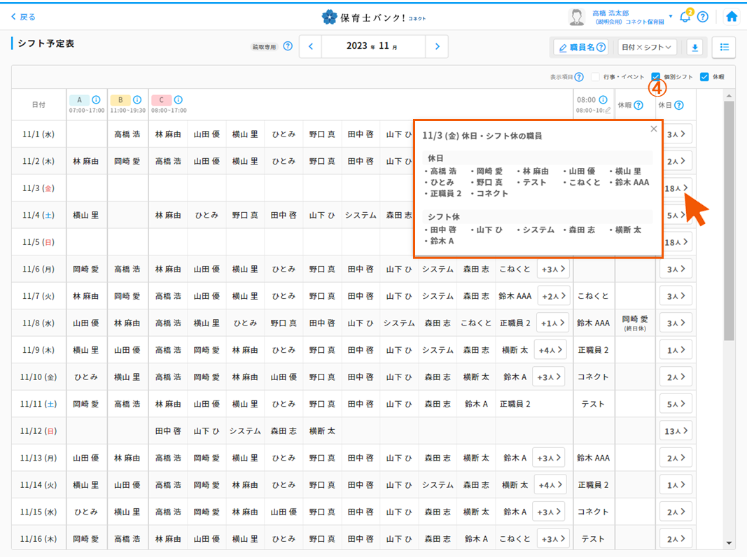
Task: Go to previous month
Action: click(311, 47)
